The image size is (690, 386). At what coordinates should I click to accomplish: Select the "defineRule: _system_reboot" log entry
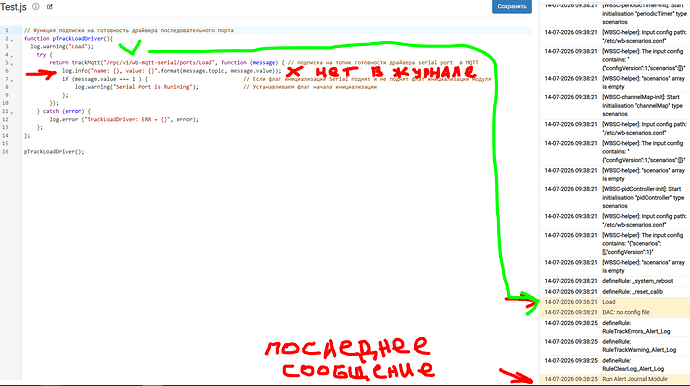pyautogui.click(x=615, y=281)
